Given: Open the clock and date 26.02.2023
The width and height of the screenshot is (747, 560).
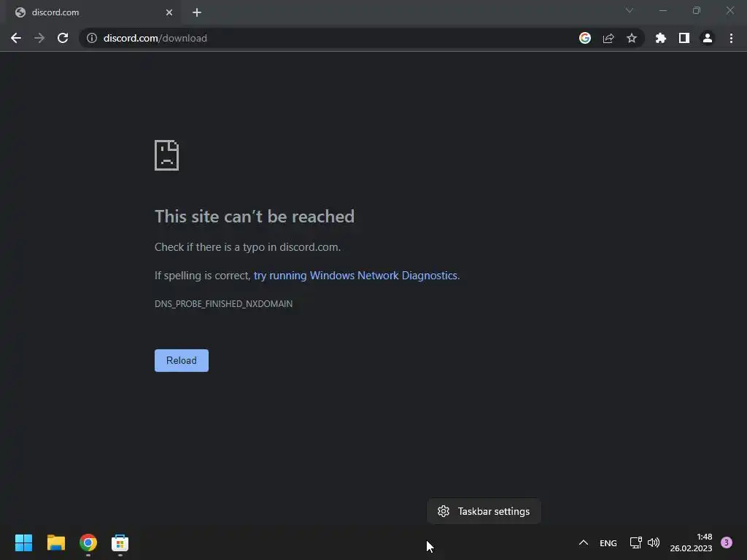Looking at the screenshot, I should 692,542.
